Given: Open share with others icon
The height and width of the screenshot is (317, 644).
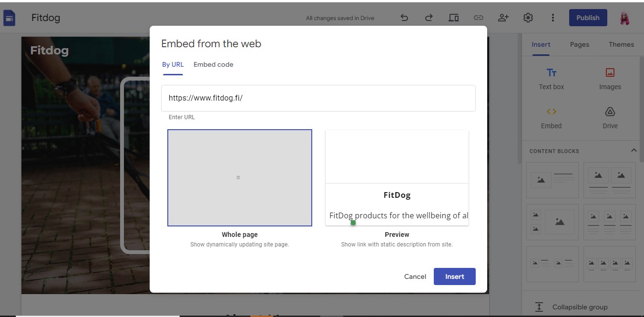Looking at the screenshot, I should [x=503, y=18].
